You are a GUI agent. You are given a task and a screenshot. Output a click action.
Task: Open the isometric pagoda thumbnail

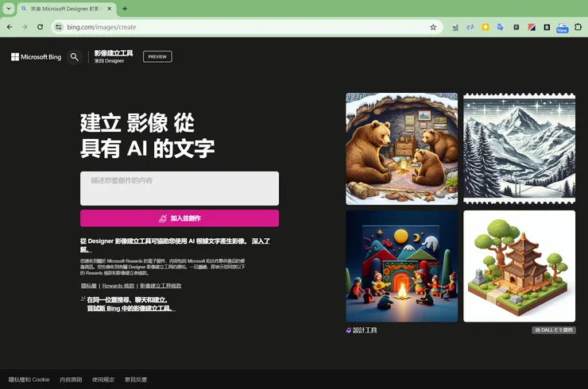(519, 266)
